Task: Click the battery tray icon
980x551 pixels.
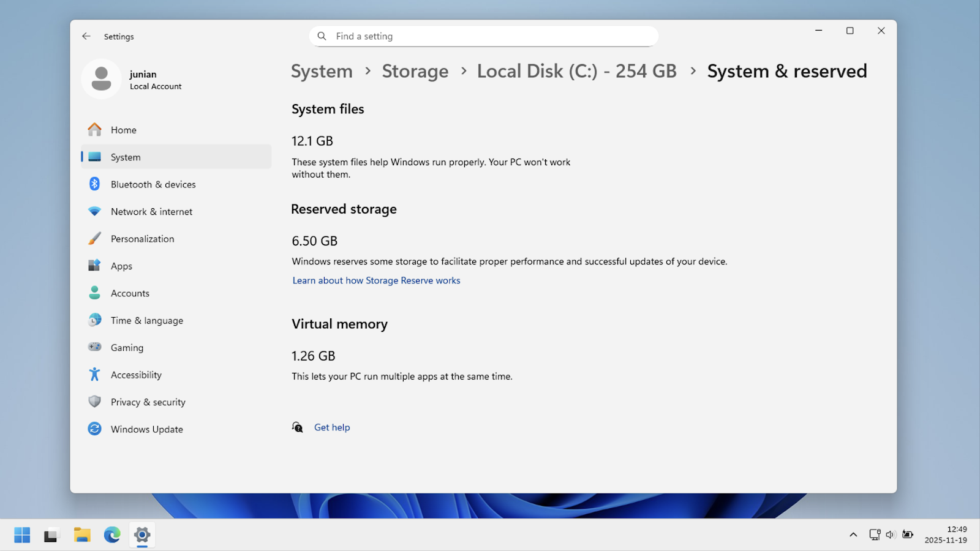Action: [908, 535]
